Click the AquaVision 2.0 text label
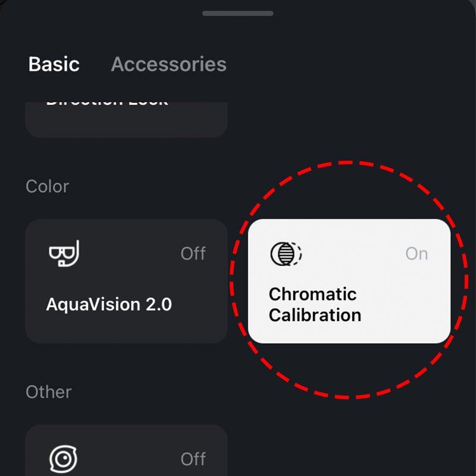This screenshot has height=476, width=476. 109,305
